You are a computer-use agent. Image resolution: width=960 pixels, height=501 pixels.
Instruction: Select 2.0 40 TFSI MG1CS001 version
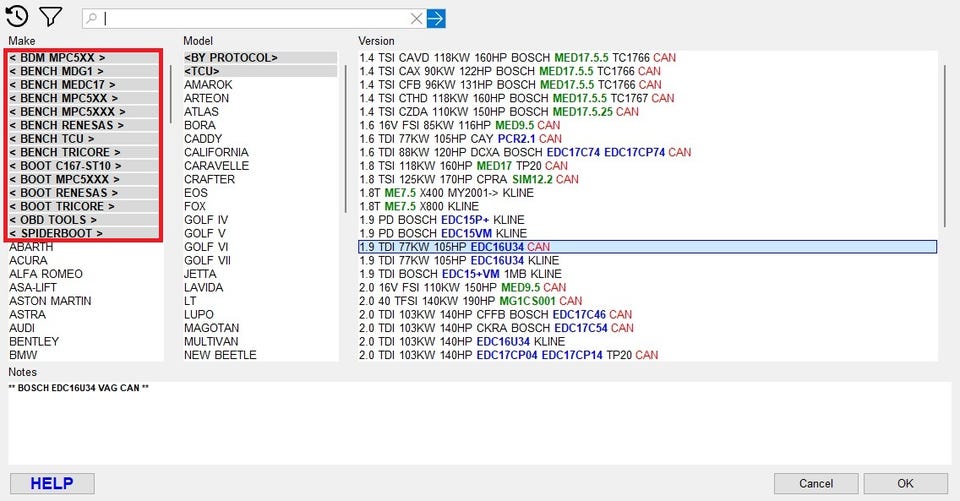[471, 301]
